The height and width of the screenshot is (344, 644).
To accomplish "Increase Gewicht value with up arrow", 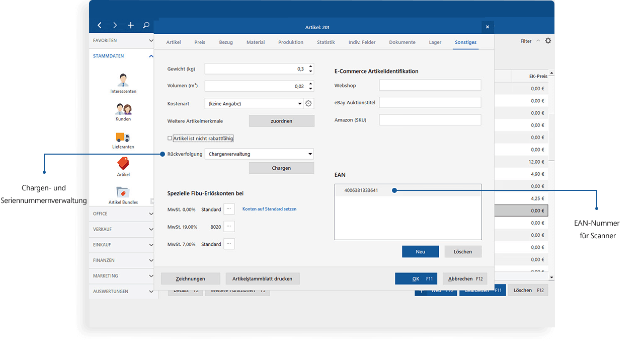I will pos(311,66).
